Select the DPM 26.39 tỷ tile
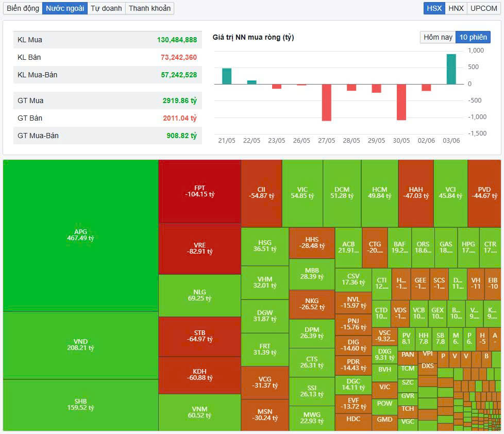 point(312,333)
